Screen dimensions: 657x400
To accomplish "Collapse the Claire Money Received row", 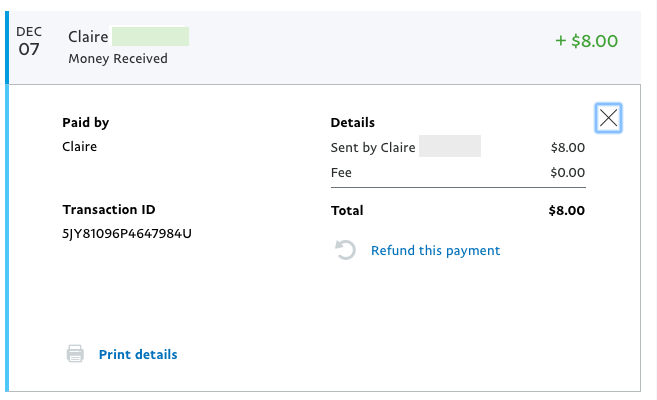I will coord(325,47).
